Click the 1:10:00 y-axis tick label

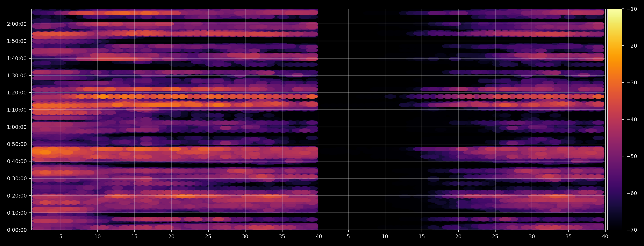coord(17,110)
